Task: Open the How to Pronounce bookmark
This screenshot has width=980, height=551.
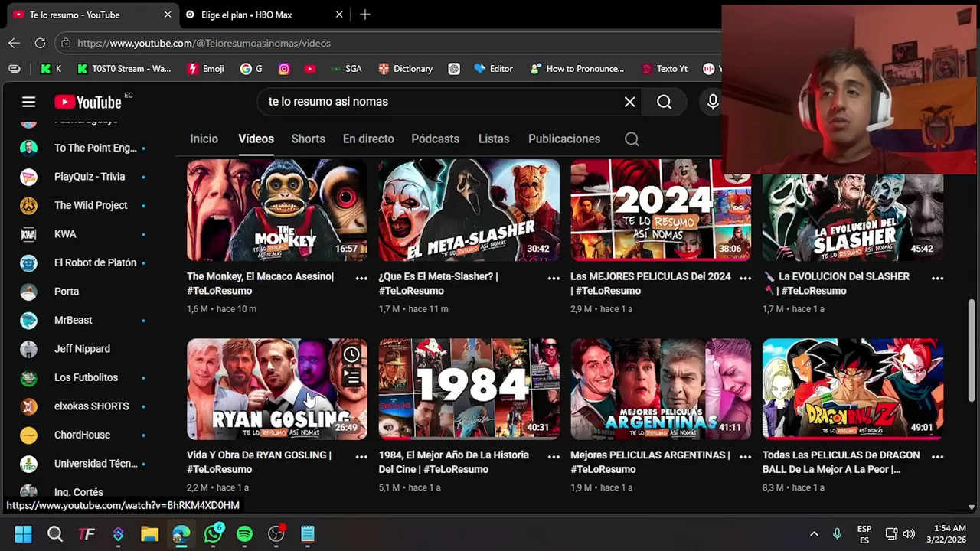Action: tap(577, 69)
